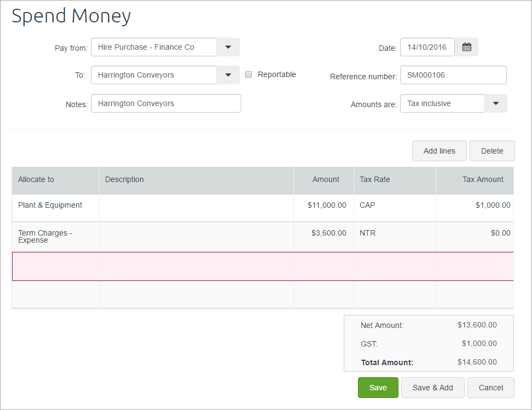Expand the Pay from dropdown arrow
This screenshot has width=532, height=410.
tap(228, 47)
